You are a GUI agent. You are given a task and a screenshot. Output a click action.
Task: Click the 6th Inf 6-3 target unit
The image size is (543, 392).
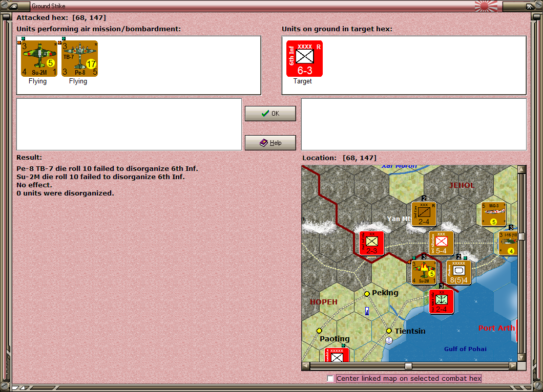304,58
